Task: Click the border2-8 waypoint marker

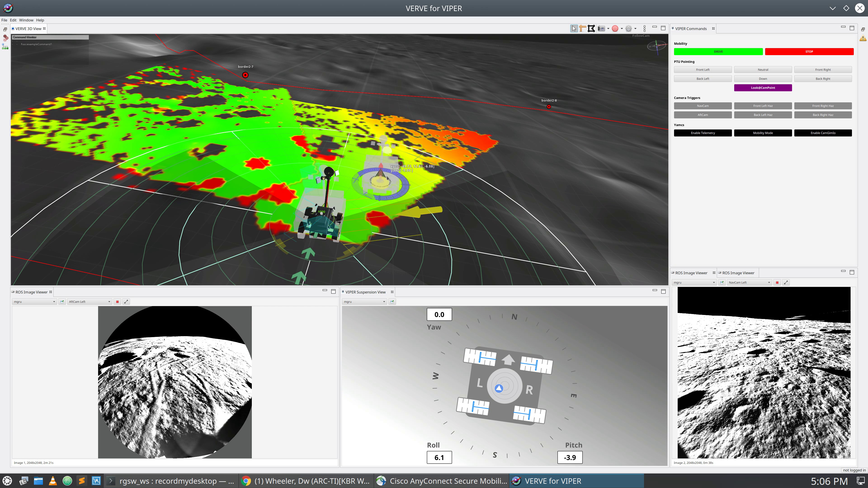Action: [549, 107]
